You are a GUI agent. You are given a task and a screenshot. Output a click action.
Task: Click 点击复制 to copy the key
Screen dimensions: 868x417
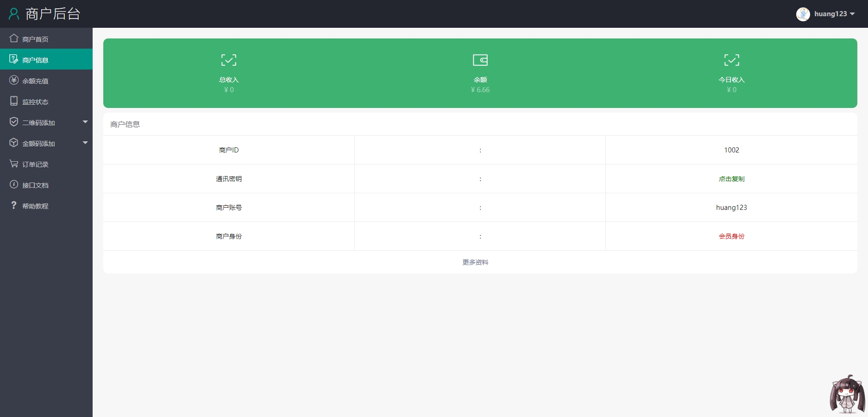click(731, 179)
